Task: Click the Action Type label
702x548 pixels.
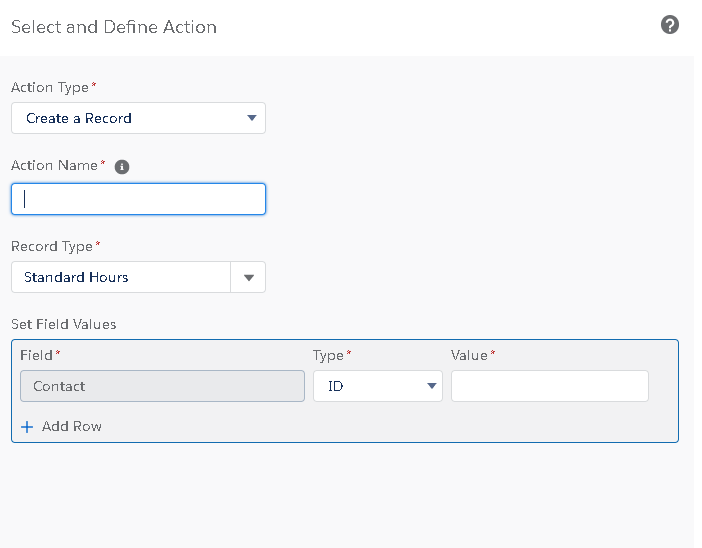Action: [x=50, y=87]
